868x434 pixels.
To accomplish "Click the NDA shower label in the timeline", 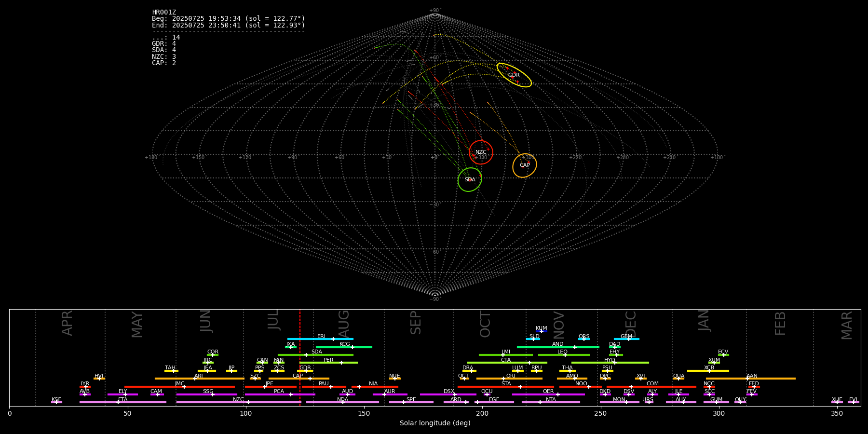I will [x=343, y=400].
